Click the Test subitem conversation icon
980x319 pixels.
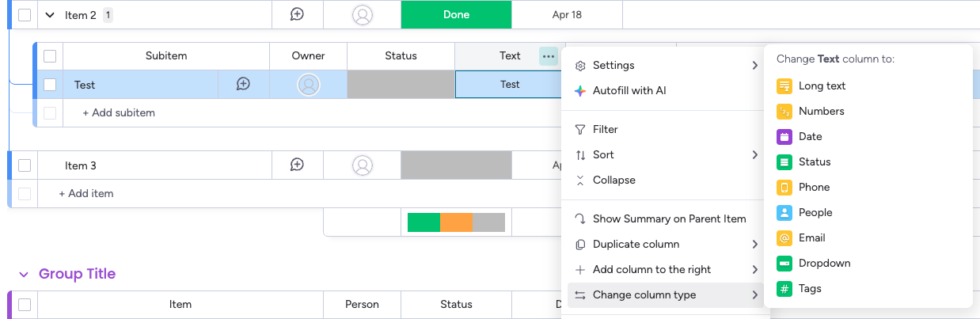(x=243, y=84)
